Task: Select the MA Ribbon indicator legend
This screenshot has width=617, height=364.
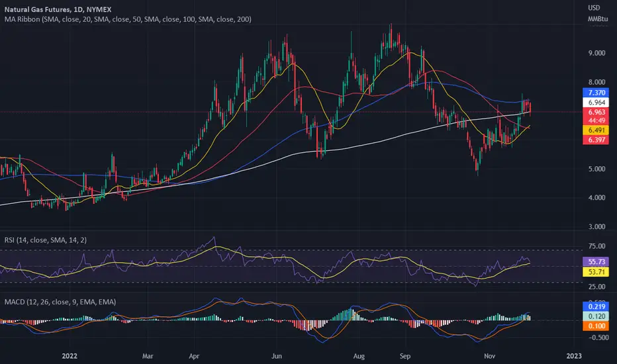Action: pyautogui.click(x=128, y=19)
